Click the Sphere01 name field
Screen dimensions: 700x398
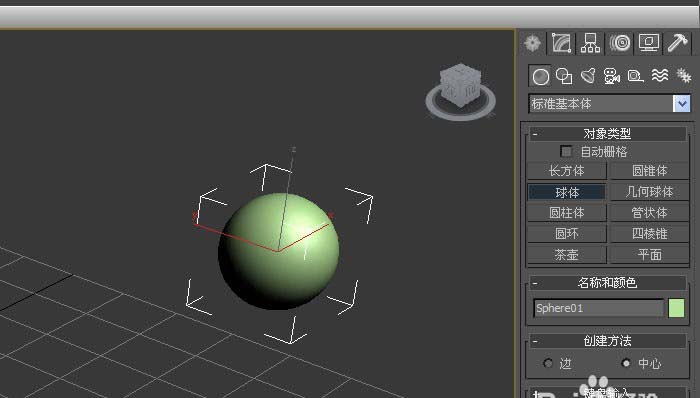click(x=599, y=308)
